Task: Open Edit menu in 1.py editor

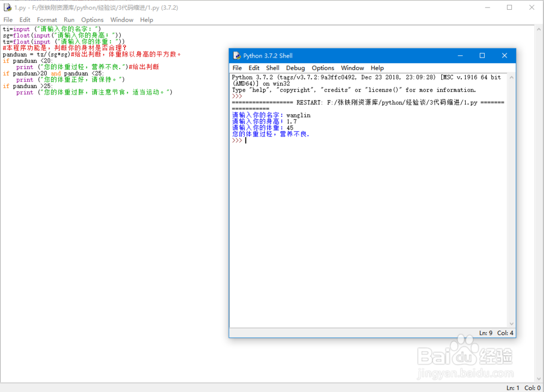Action: point(24,20)
